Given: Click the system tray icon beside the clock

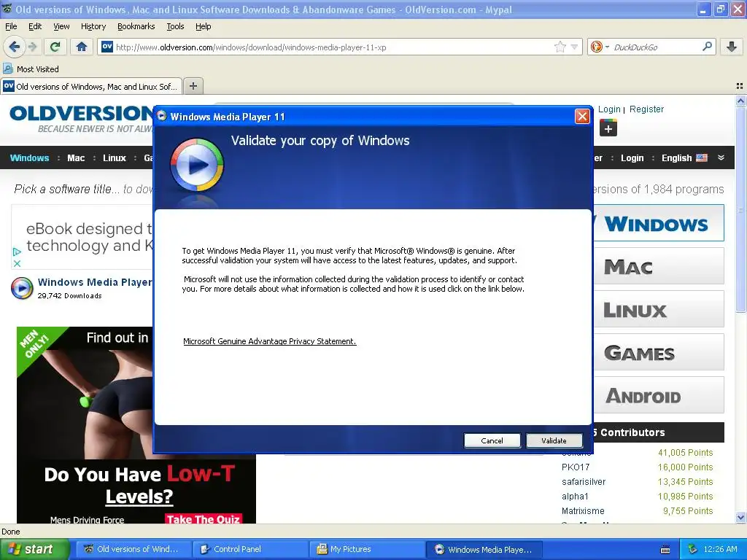Looking at the screenshot, I should [x=692, y=549].
